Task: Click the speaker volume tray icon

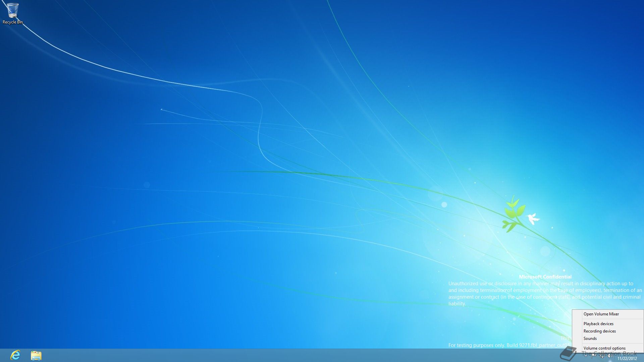Action: (610, 356)
